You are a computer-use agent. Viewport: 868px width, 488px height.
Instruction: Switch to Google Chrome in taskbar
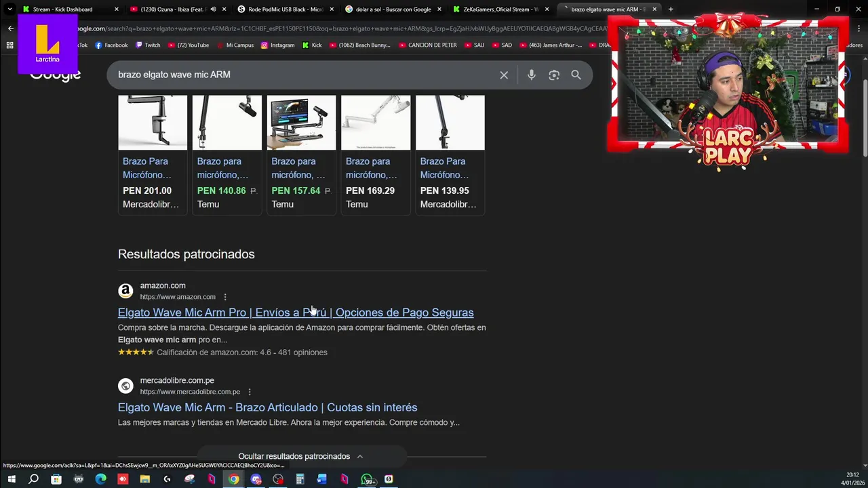[233, 479]
